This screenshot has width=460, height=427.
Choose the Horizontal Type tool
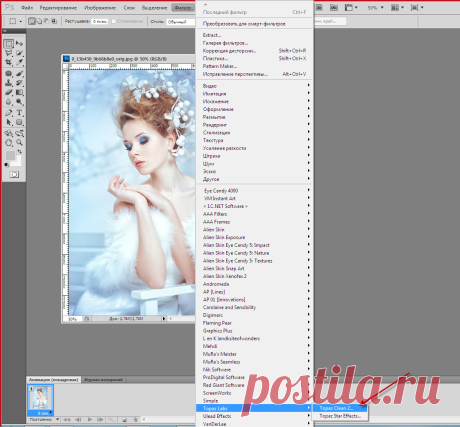(x=19, y=113)
